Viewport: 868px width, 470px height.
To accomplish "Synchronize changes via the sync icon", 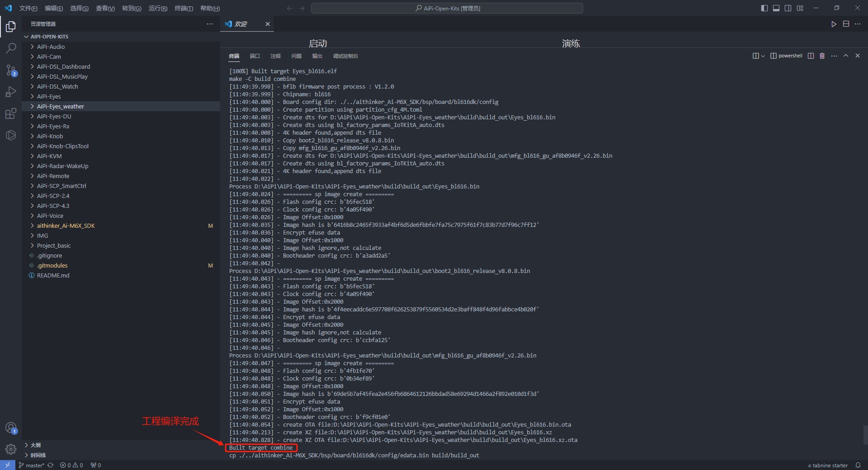I will pyautogui.click(x=51, y=465).
